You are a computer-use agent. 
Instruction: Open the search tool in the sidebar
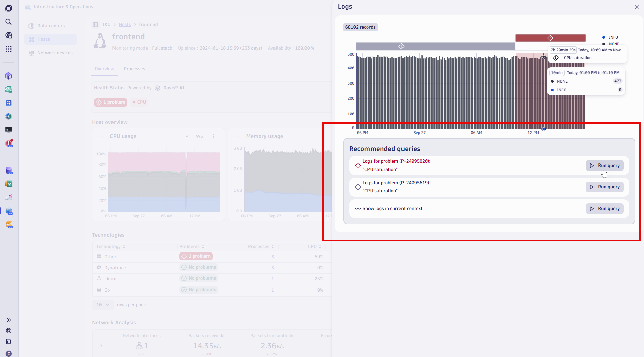click(x=9, y=22)
